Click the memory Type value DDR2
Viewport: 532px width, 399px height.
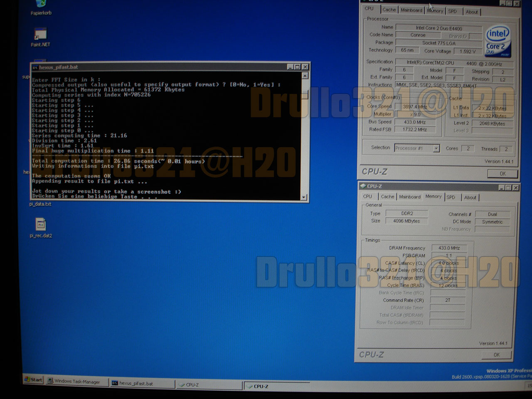(x=407, y=214)
